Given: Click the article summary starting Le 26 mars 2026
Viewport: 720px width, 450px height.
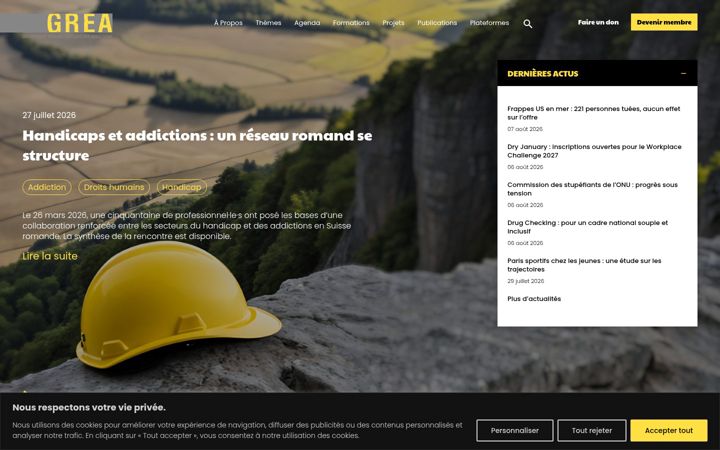Looking at the screenshot, I should (x=186, y=225).
